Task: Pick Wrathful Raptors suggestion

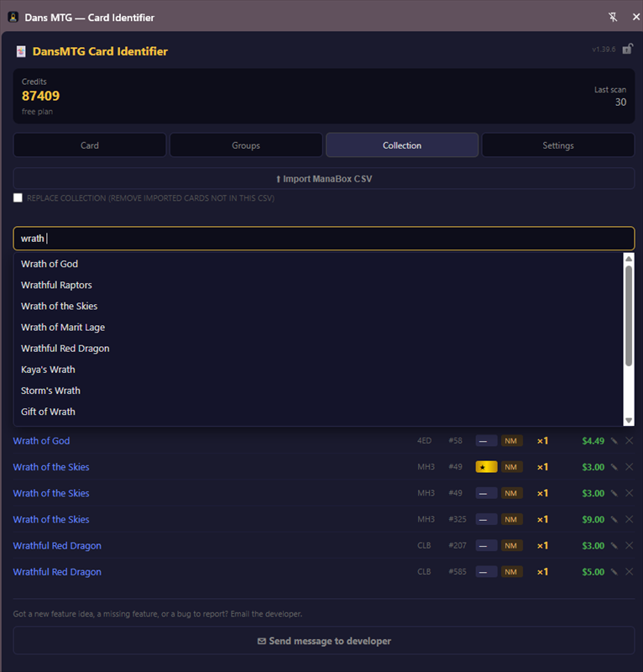Action: pos(318,285)
